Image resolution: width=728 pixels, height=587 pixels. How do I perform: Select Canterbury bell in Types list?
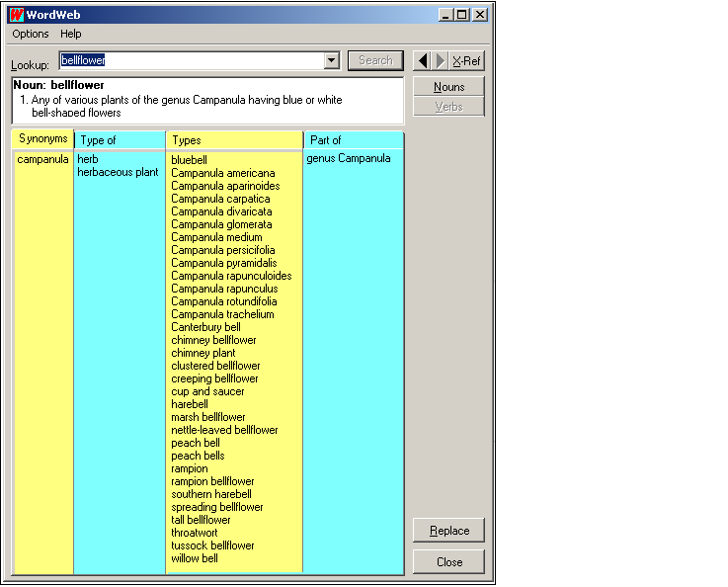205,327
